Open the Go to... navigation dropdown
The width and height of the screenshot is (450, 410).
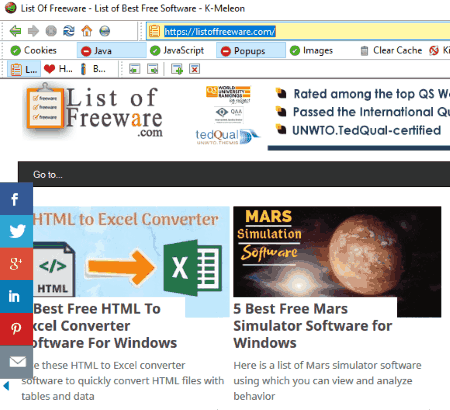pyautogui.click(x=234, y=174)
